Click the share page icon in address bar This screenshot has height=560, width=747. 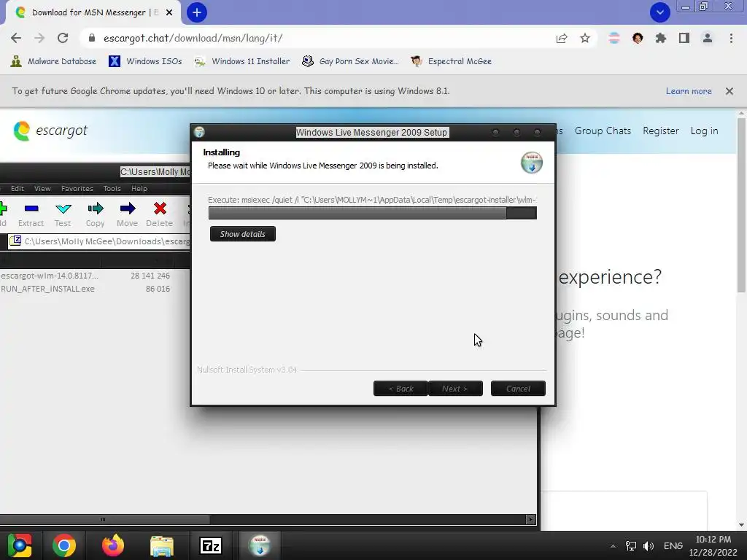(562, 38)
